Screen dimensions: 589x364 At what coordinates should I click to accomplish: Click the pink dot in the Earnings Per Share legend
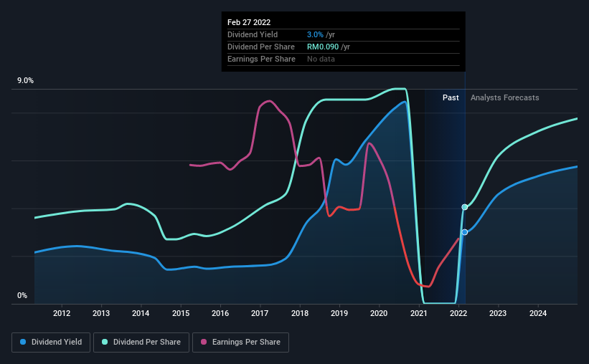coord(203,343)
